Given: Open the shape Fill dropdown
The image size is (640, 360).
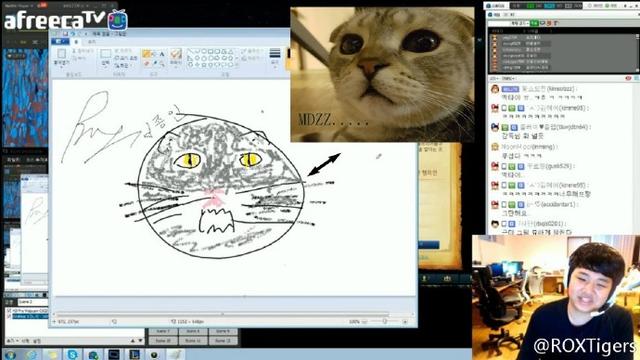Looking at the screenshot, I should click(251, 59).
